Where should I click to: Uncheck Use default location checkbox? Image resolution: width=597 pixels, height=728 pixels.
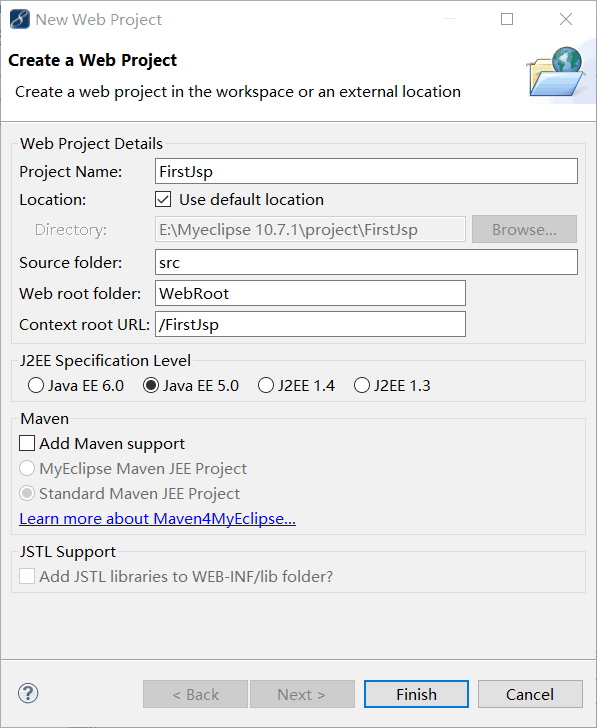point(163,200)
